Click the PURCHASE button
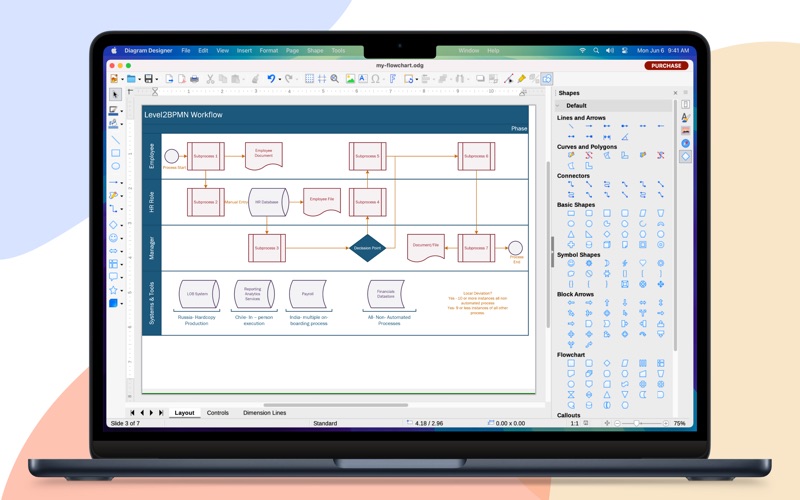 point(666,66)
